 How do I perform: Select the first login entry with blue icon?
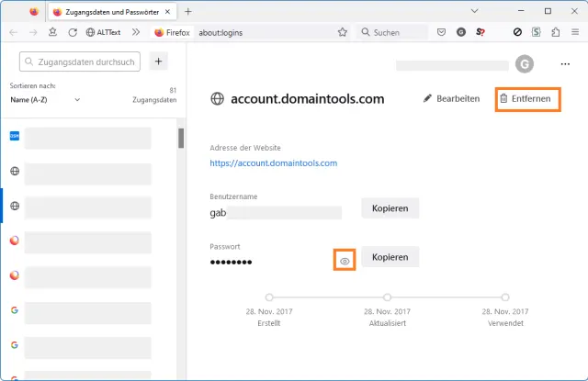(x=89, y=138)
